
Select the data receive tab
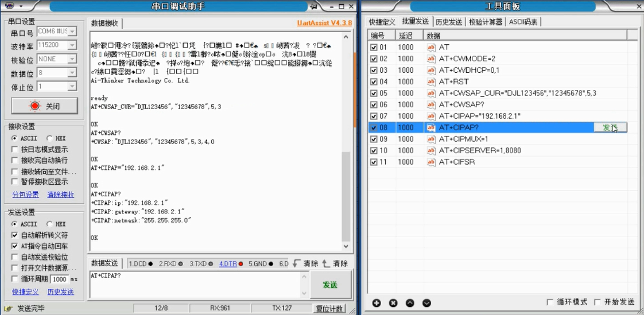pos(104,23)
